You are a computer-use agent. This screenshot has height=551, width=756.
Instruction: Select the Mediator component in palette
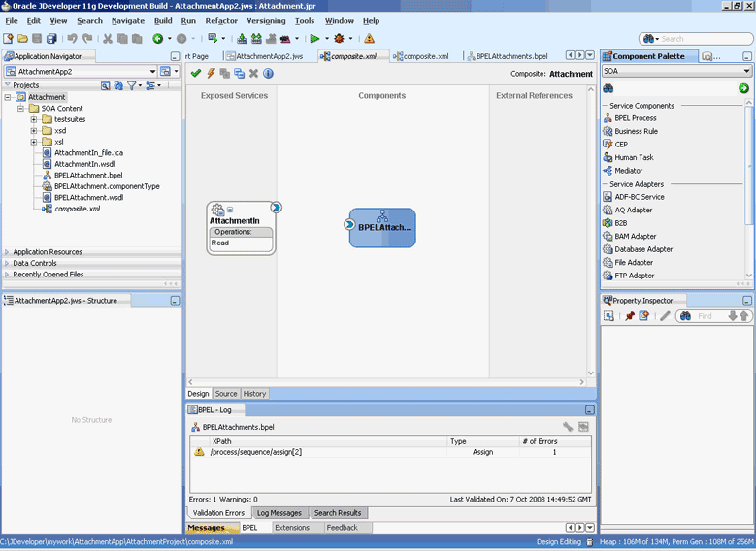point(628,171)
